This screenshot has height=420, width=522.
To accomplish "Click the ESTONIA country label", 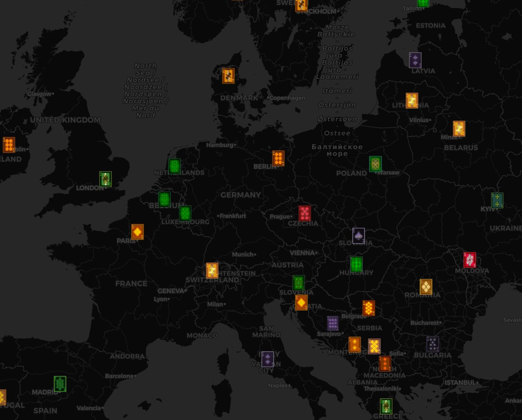I will click(431, 26).
